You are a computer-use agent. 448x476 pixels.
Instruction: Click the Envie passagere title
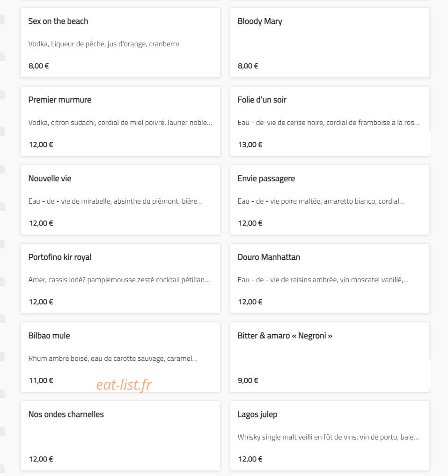(x=266, y=178)
